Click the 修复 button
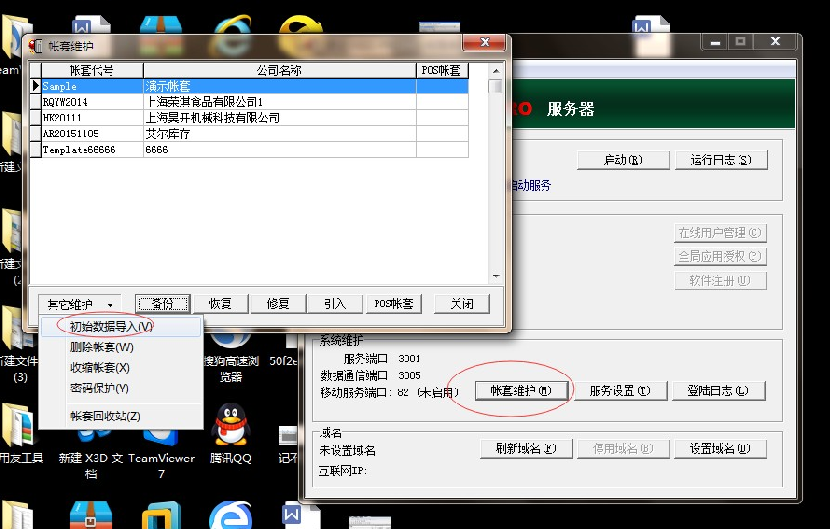 pyautogui.click(x=277, y=304)
